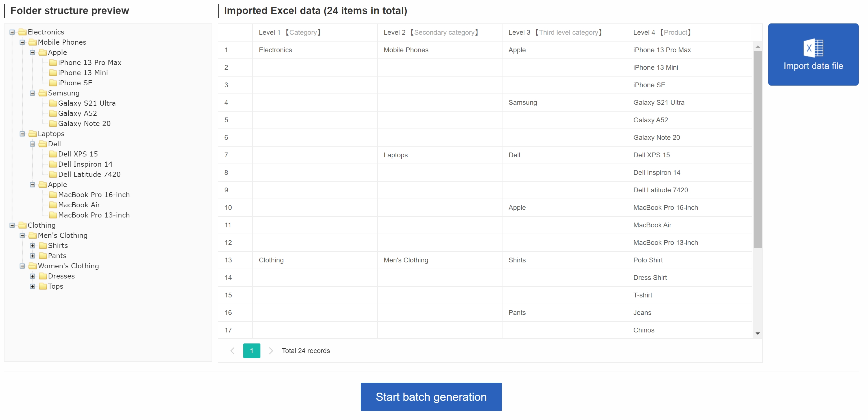
Task: Start batch generation
Action: pos(431,397)
